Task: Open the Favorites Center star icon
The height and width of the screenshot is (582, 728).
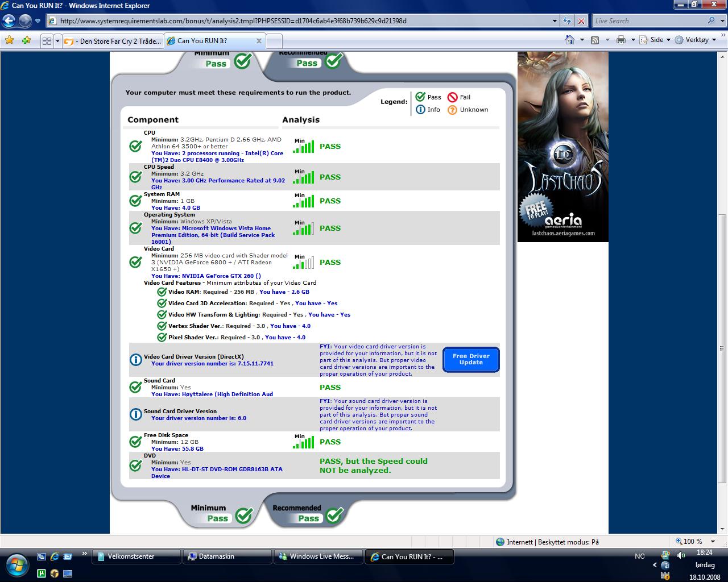Action: point(9,40)
